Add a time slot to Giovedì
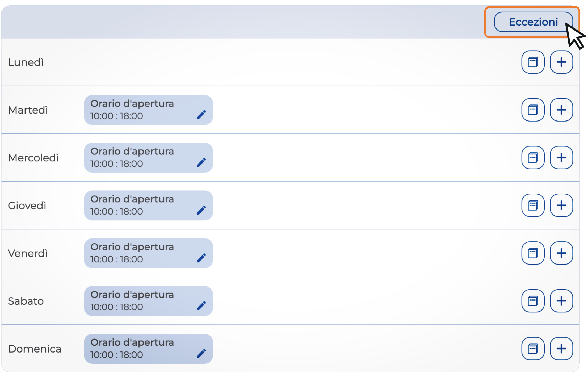Screen dimensions: 588x377 [x=561, y=205]
